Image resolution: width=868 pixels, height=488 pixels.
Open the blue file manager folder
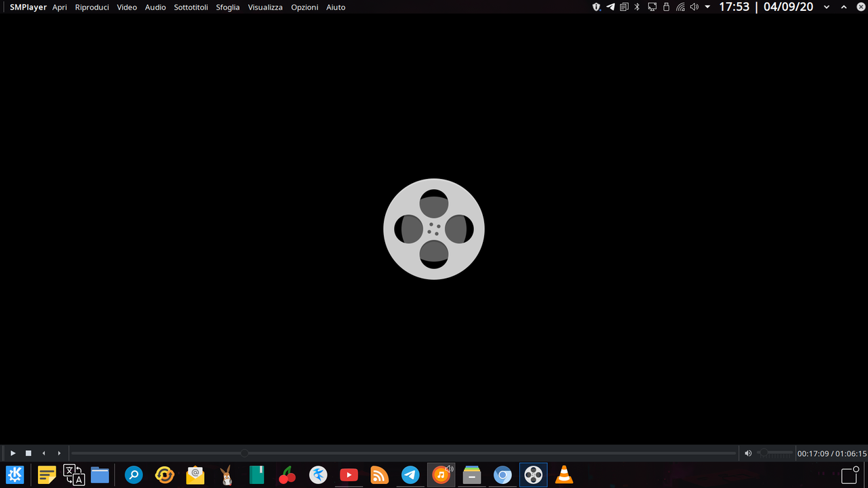(100, 475)
